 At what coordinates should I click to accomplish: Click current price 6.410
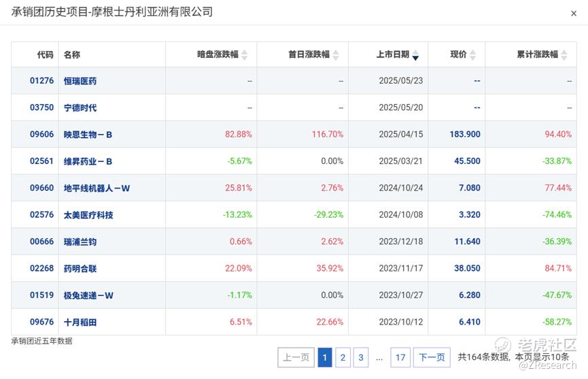(x=470, y=322)
